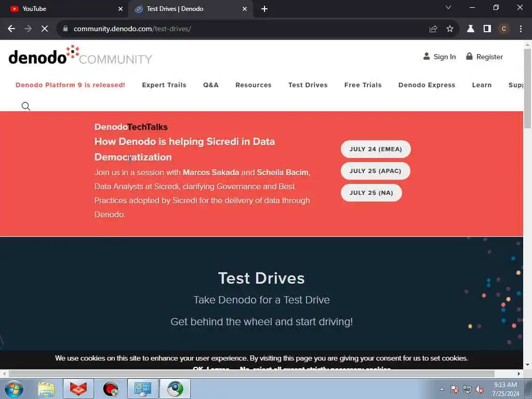Click the Action Center flag tray icon
Screen dimensions: 532x399
(x=454, y=390)
